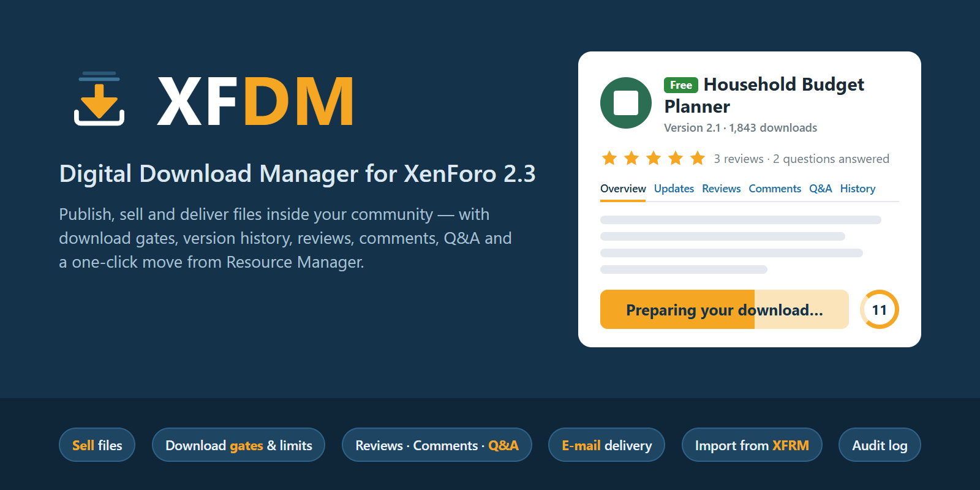Click the Publish, sell and deliver files description paragraph
The image size is (980, 490).
tap(285, 238)
